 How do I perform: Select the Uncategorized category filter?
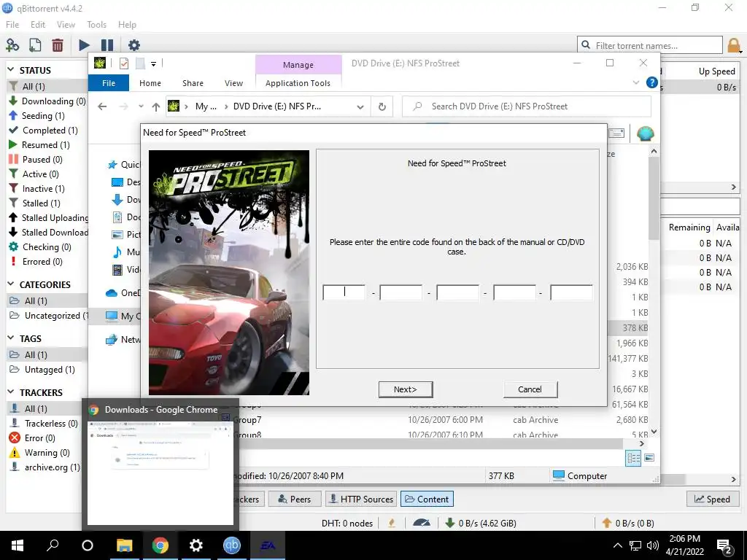pos(49,316)
